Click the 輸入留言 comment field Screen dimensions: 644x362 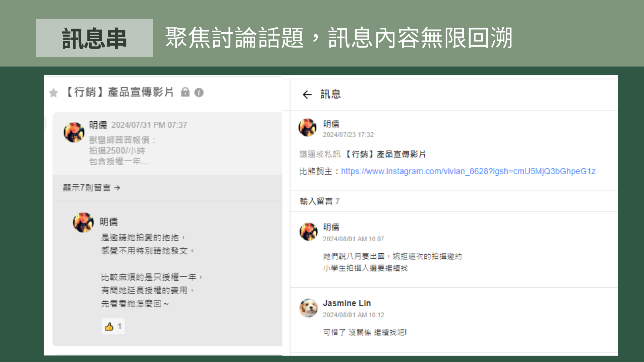pos(316,201)
